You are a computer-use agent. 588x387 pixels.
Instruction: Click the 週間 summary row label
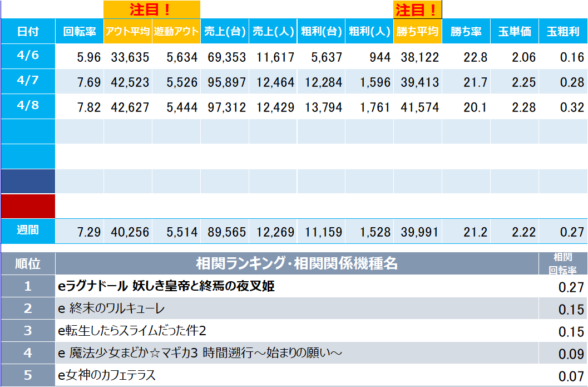pyautogui.click(x=28, y=231)
